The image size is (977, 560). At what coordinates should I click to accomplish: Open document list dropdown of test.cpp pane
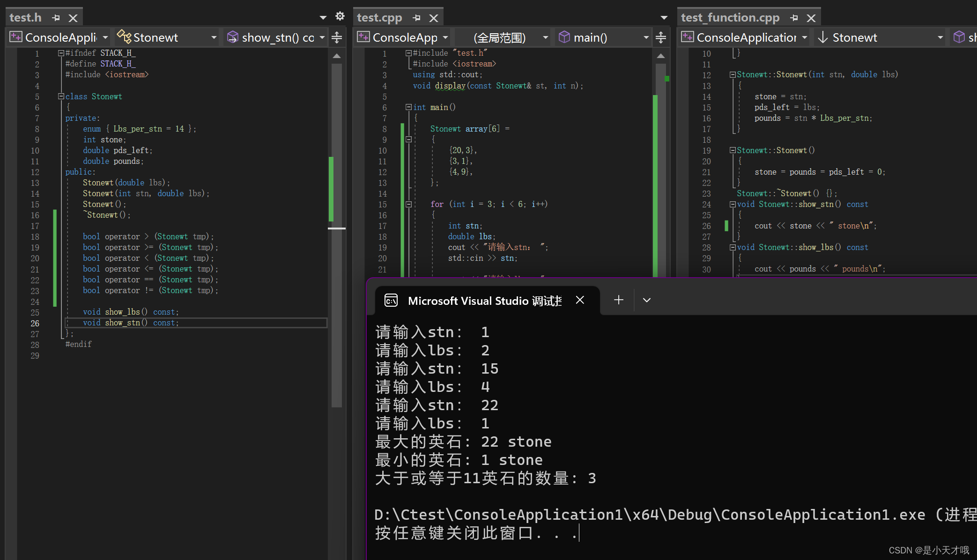(x=664, y=18)
